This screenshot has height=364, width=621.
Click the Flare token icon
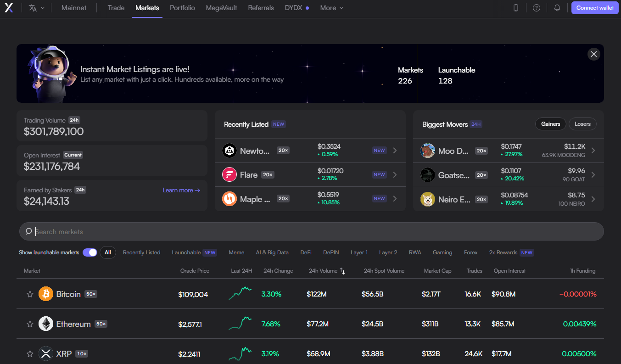click(229, 174)
